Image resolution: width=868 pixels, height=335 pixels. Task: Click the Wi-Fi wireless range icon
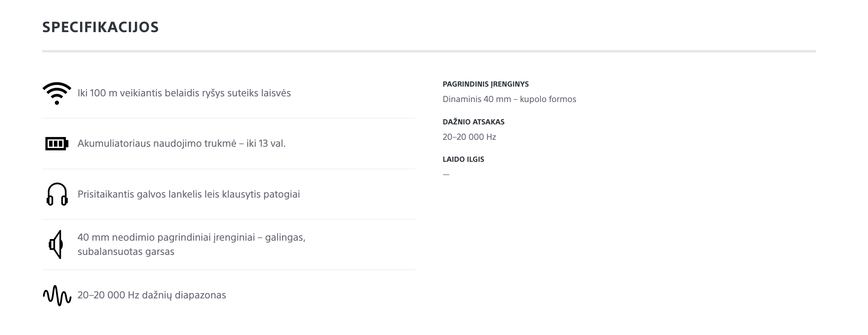[57, 94]
